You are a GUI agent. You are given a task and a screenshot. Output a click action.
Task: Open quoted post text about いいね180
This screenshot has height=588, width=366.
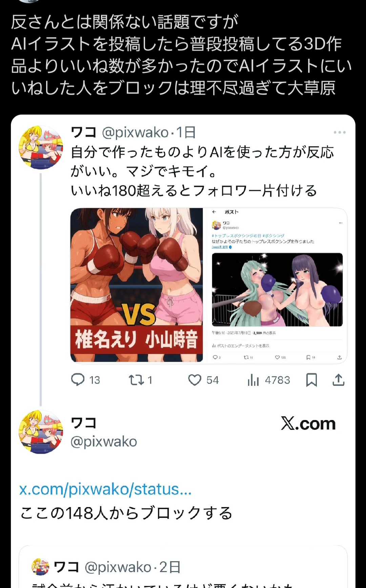[x=202, y=171]
